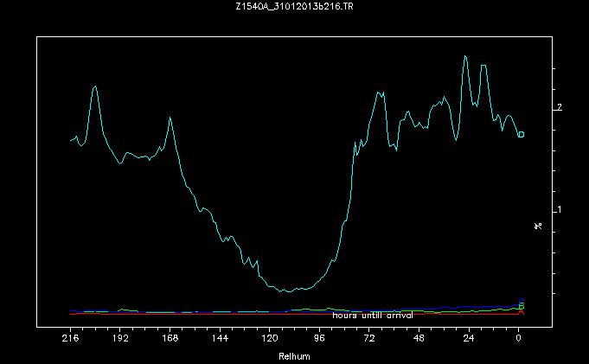589x364 pixels.
Task: Click the '2' value on right y-axis
Action: pos(560,107)
